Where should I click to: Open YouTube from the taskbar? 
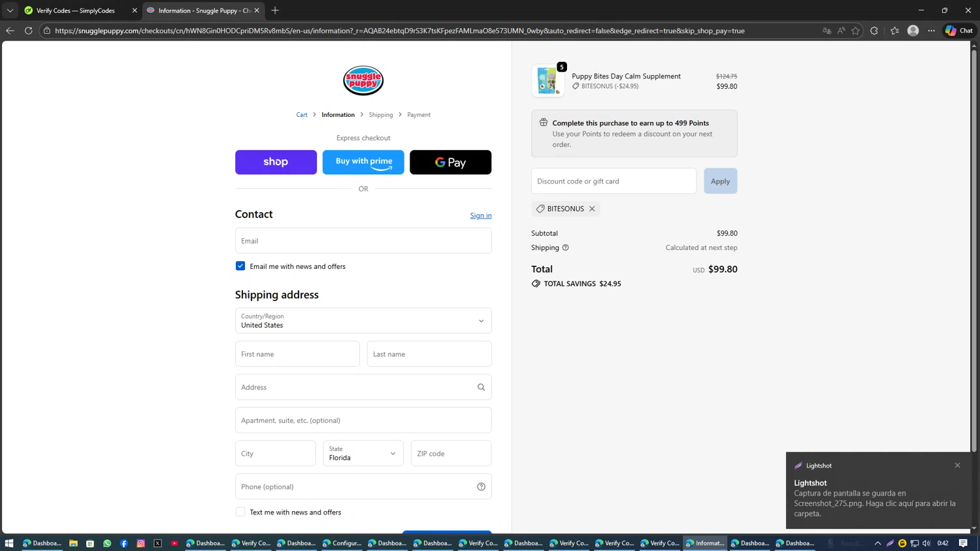tap(174, 543)
